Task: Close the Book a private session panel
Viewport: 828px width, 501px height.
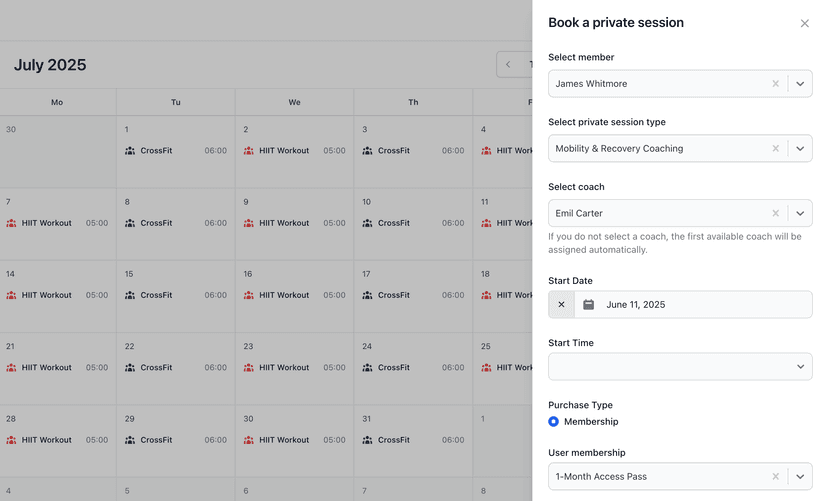Action: click(804, 23)
